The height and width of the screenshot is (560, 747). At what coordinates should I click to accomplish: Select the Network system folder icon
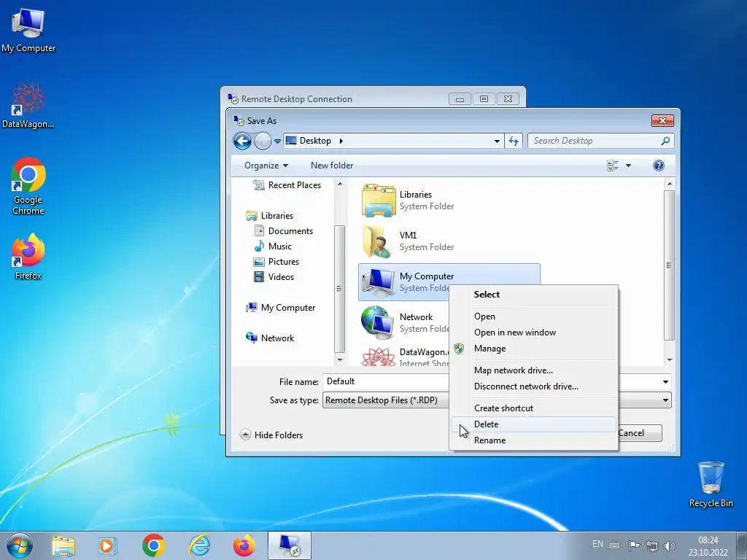click(x=379, y=323)
